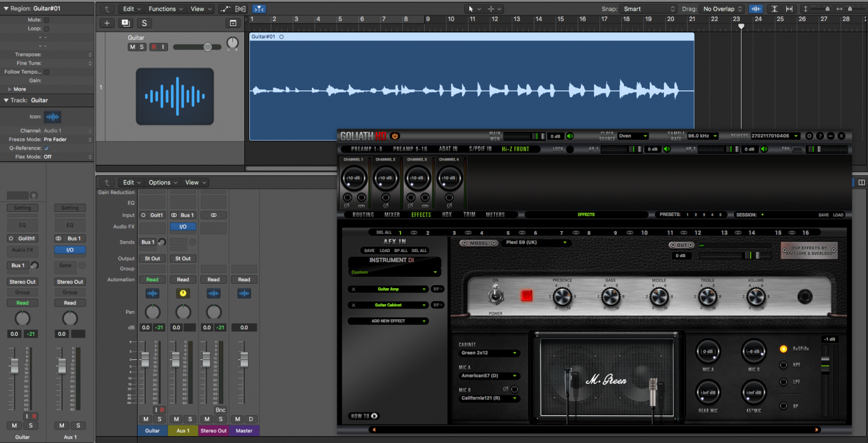Open Goliath help question mark icon
Image resolution: width=868 pixels, height=443 pixels.
pyautogui.click(x=820, y=136)
